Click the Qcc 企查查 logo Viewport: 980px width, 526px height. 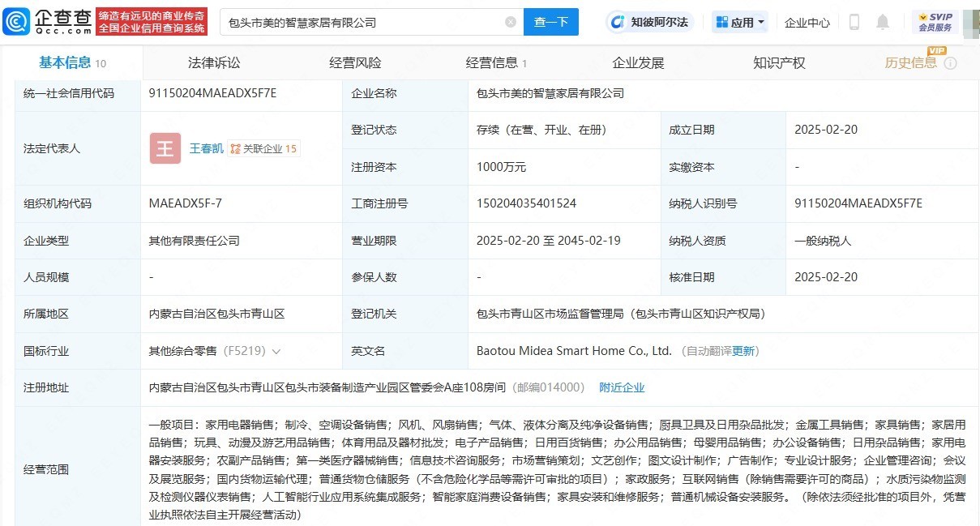pos(47,22)
